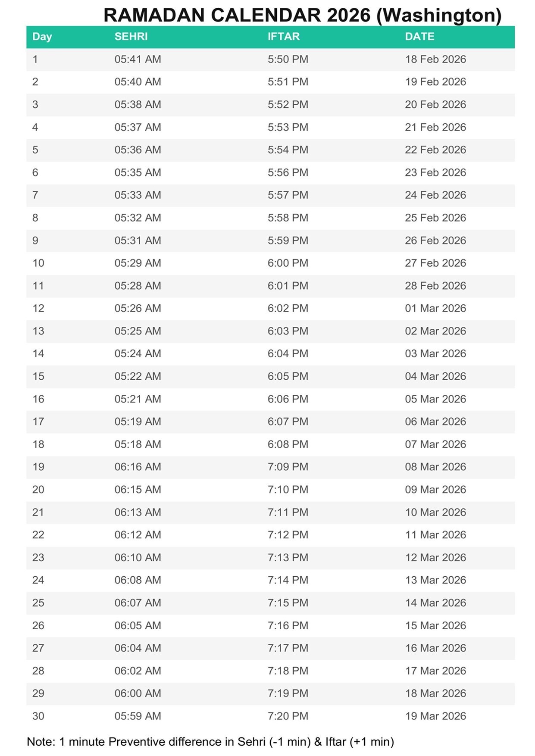Select the 28 Feb 2026 date cell
535x756 pixels.
(435, 286)
